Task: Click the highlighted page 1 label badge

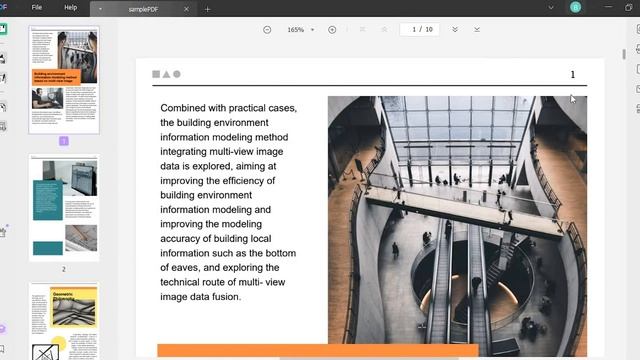Action: point(64,141)
